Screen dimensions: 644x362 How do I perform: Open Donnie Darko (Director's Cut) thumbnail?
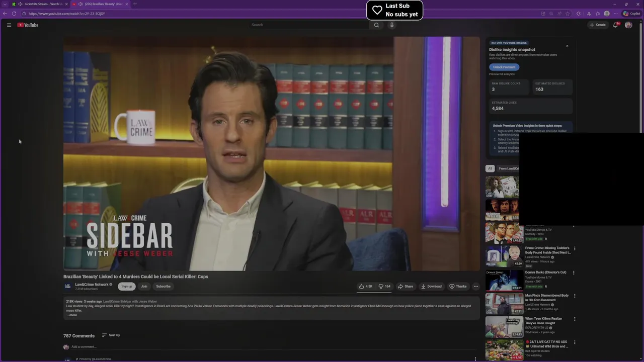(504, 281)
